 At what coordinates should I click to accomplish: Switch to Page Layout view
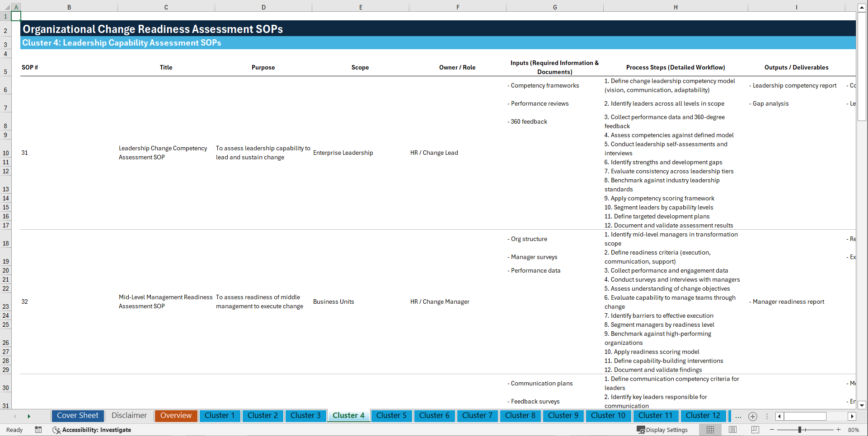click(x=732, y=430)
